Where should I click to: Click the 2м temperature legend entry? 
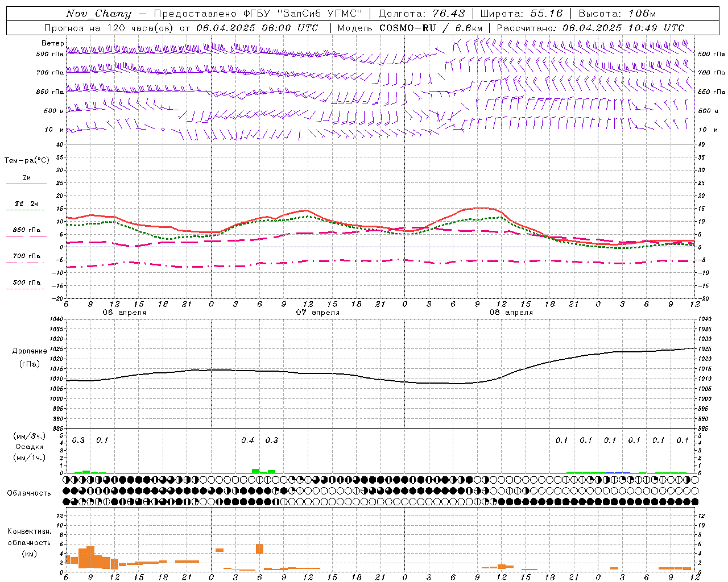[27, 178]
